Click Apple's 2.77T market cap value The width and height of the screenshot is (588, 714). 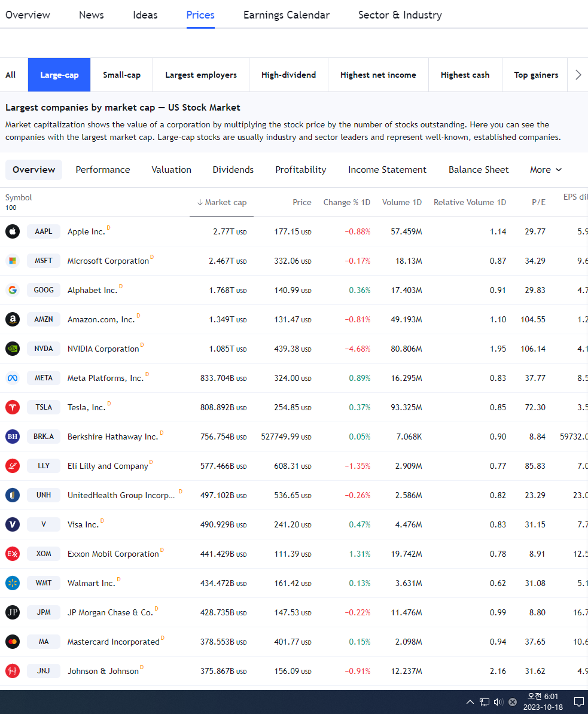coord(230,232)
